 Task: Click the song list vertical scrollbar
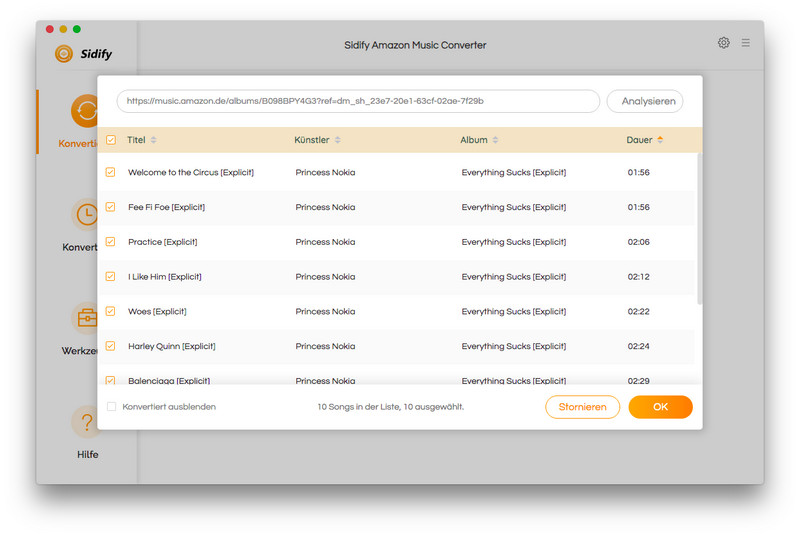coord(699,229)
